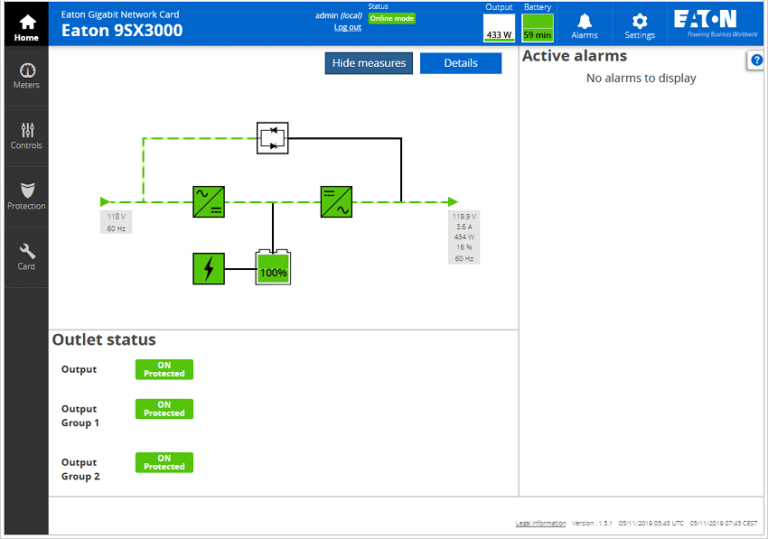The width and height of the screenshot is (768, 539).
Task: Select the Active alarms heading
Action: point(574,56)
